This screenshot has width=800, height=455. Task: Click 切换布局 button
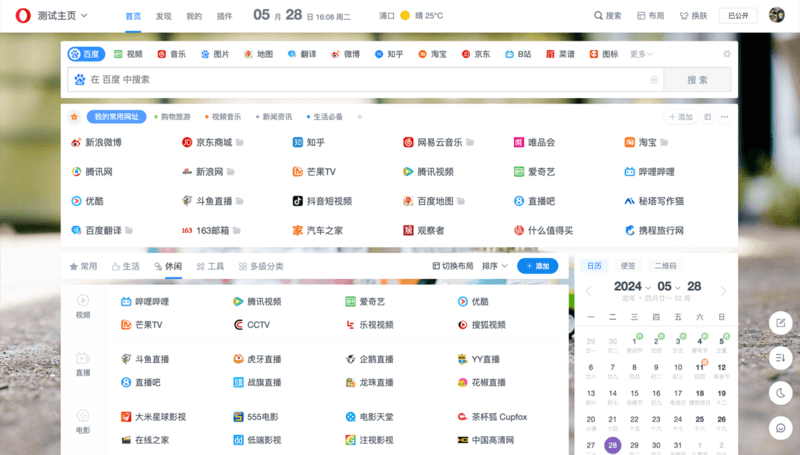tap(453, 266)
